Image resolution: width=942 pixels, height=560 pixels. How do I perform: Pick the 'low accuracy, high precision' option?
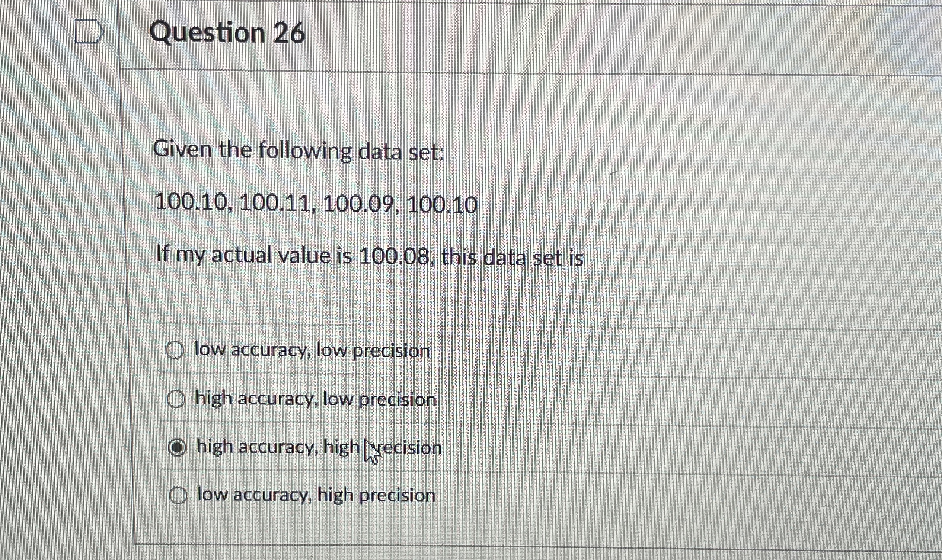pos(178,495)
